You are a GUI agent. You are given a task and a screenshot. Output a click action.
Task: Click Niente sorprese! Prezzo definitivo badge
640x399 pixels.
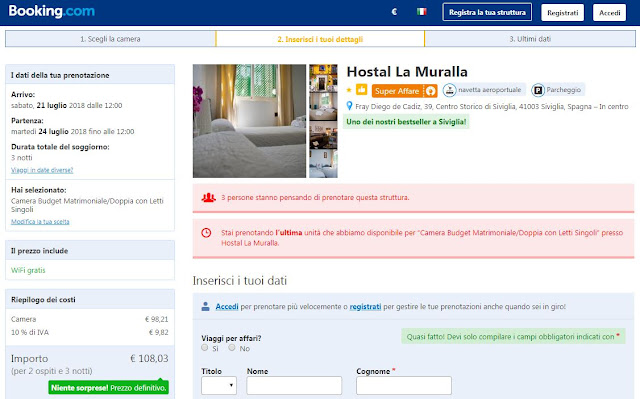point(109,388)
